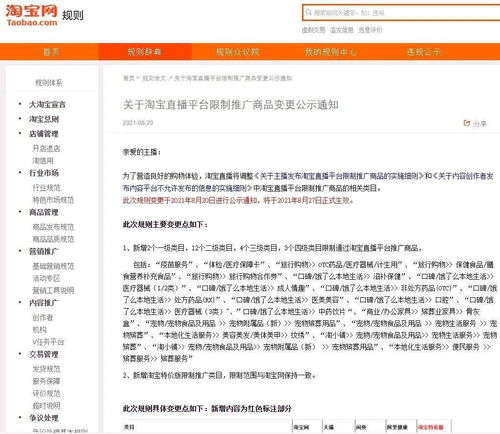Select the 争议处理 sidebar section
The height and width of the screenshot is (434, 500).
[x=44, y=418]
